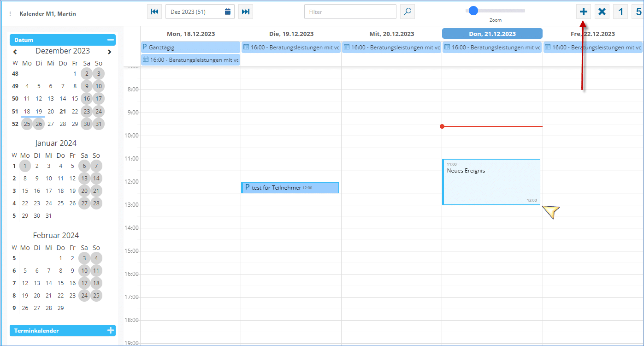Jump to previous week with the skip-back icon
Viewport: 644px width, 346px height.
point(154,12)
